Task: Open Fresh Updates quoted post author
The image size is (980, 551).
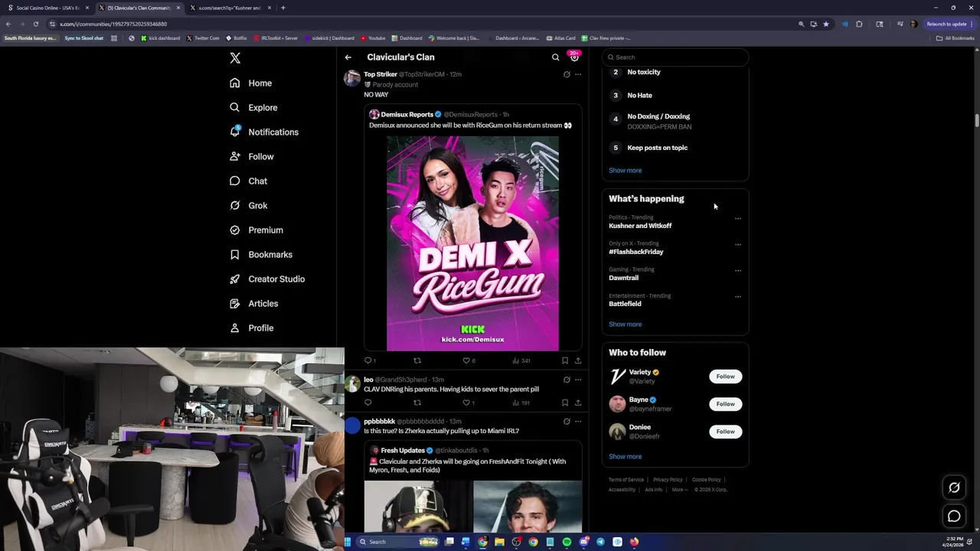Action: (x=402, y=450)
